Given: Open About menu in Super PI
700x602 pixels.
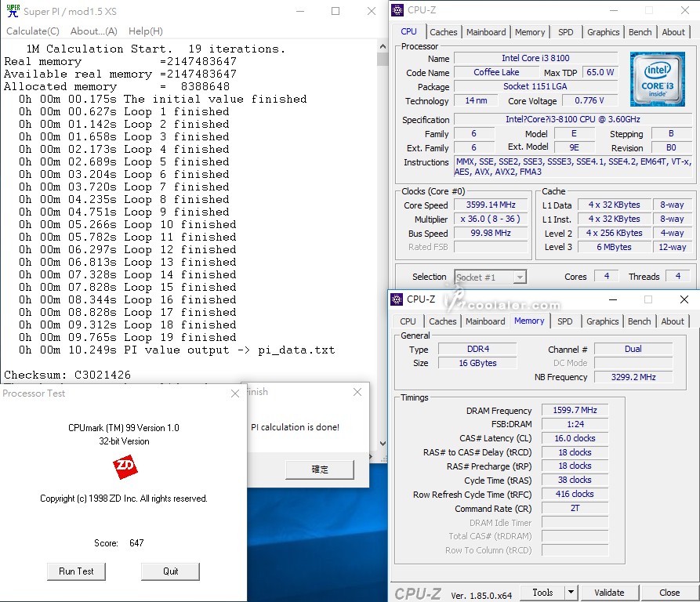Looking at the screenshot, I should click(x=94, y=31).
